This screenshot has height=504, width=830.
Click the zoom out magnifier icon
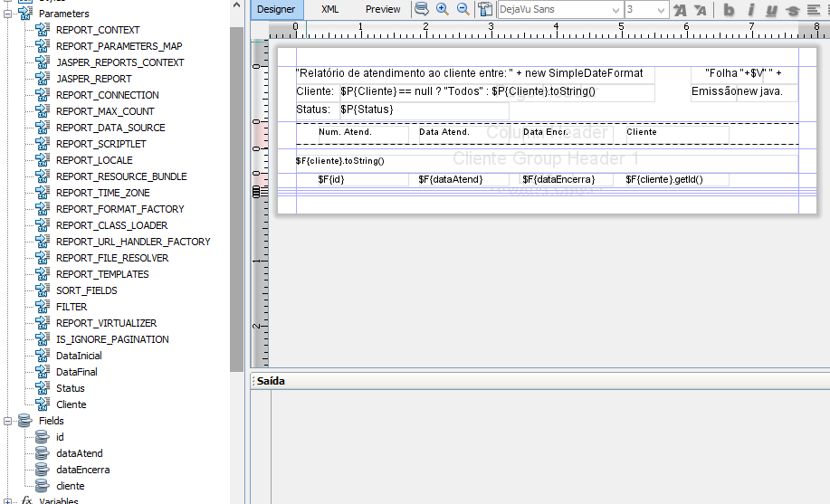(x=463, y=8)
